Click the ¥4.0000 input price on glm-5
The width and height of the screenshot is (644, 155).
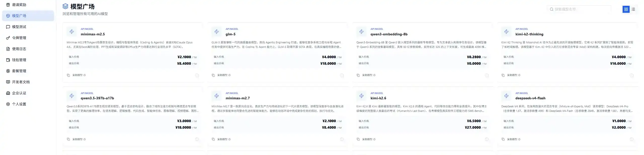pyautogui.click(x=329, y=57)
